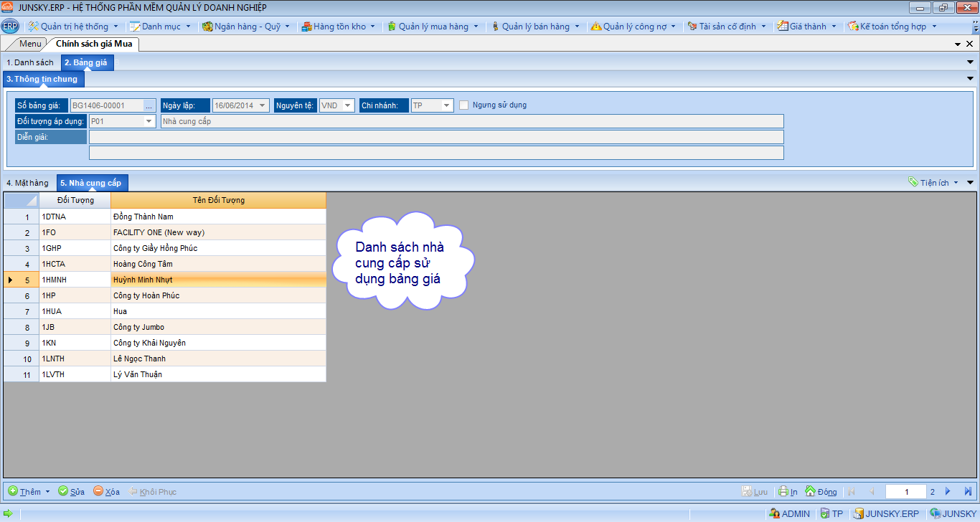The height and width of the screenshot is (522, 980).
Task: Go to the next page arrow
Action: tap(948, 491)
